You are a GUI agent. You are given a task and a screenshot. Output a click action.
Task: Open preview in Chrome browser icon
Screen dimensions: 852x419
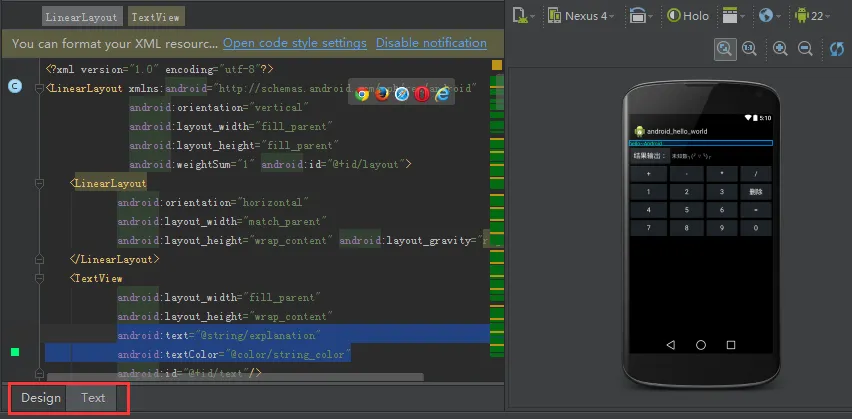362,94
